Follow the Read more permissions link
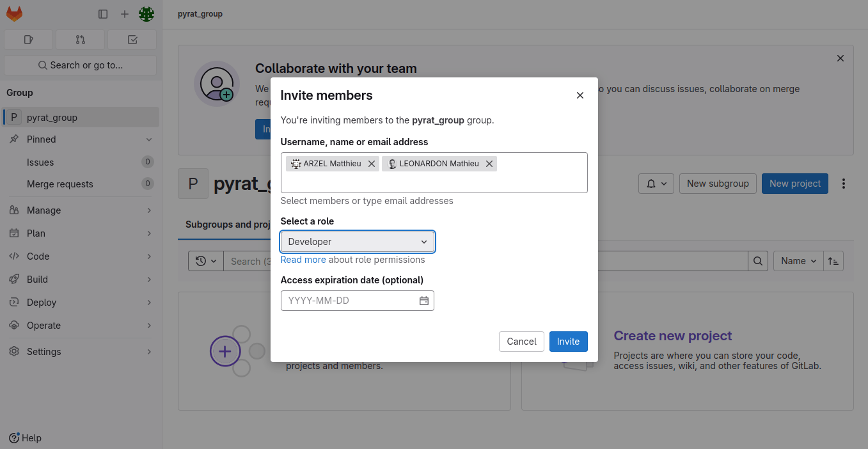 click(303, 260)
